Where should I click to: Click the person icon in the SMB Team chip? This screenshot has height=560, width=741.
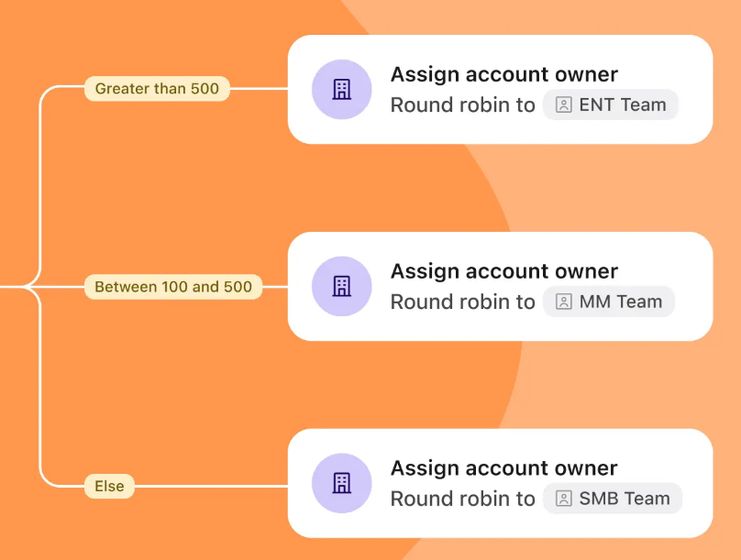564,499
